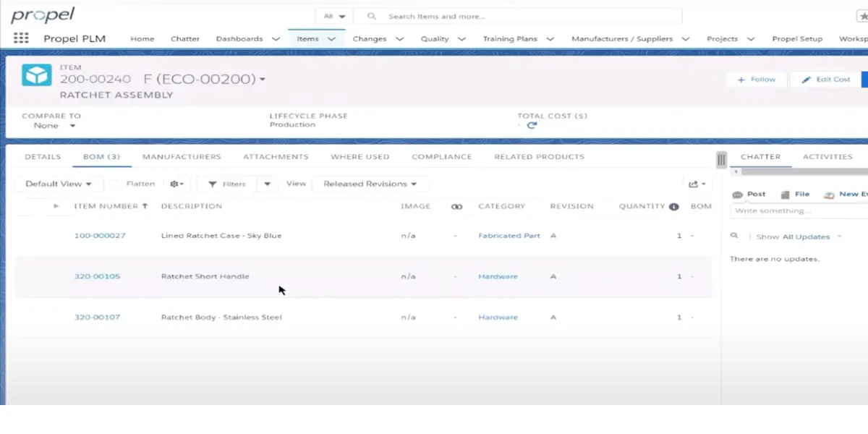Click the Chatter feed search icon
The width and height of the screenshot is (868, 434).
pyautogui.click(x=734, y=236)
